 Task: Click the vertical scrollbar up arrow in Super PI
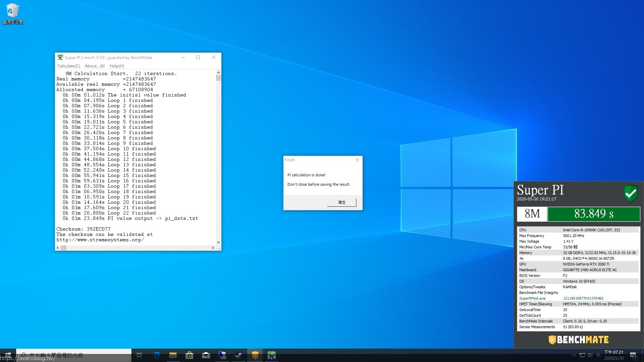click(218, 72)
